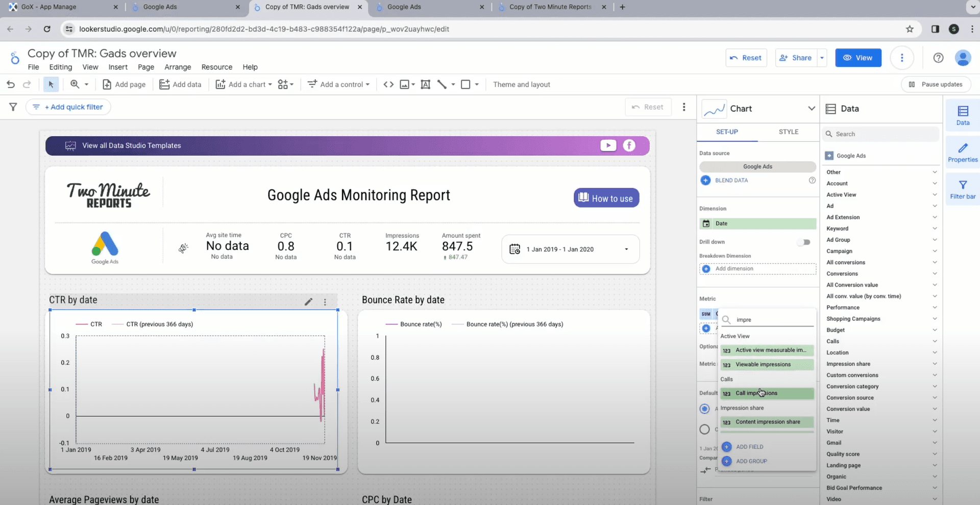Click Add page in toolbar
The width and height of the screenshot is (980, 505).
124,84
